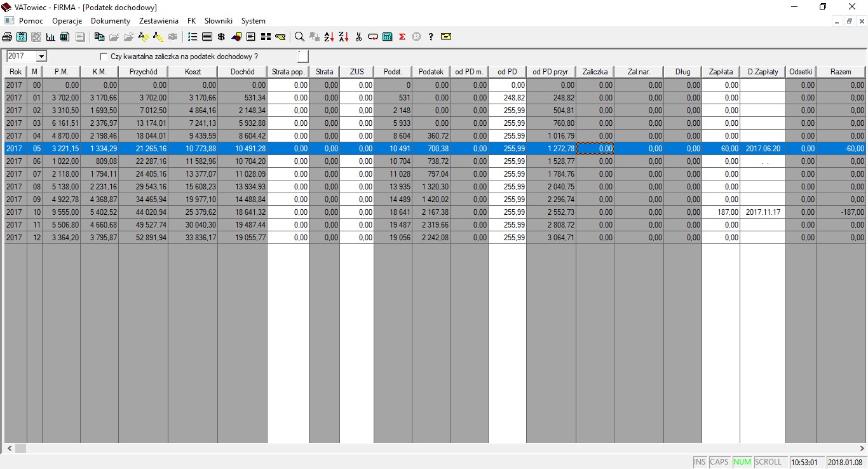The width and height of the screenshot is (868, 469).
Task: Click the question mark help icon
Action: pyautogui.click(x=431, y=37)
